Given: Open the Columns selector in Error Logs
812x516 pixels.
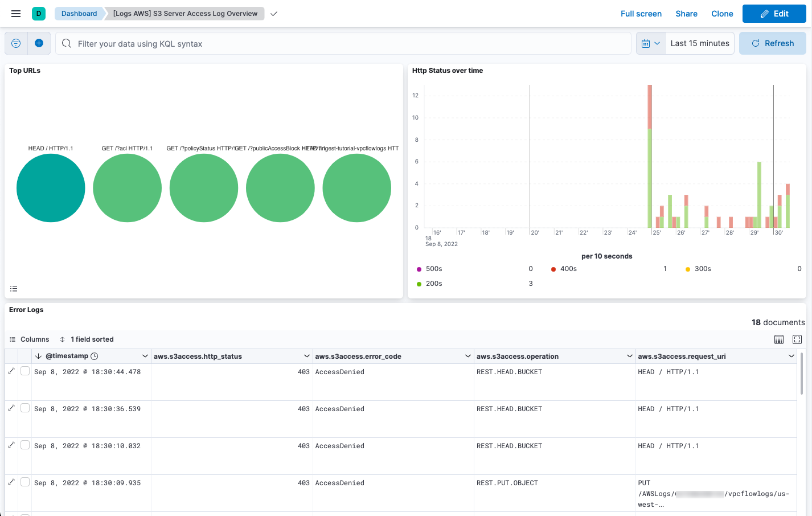Looking at the screenshot, I should coord(30,339).
